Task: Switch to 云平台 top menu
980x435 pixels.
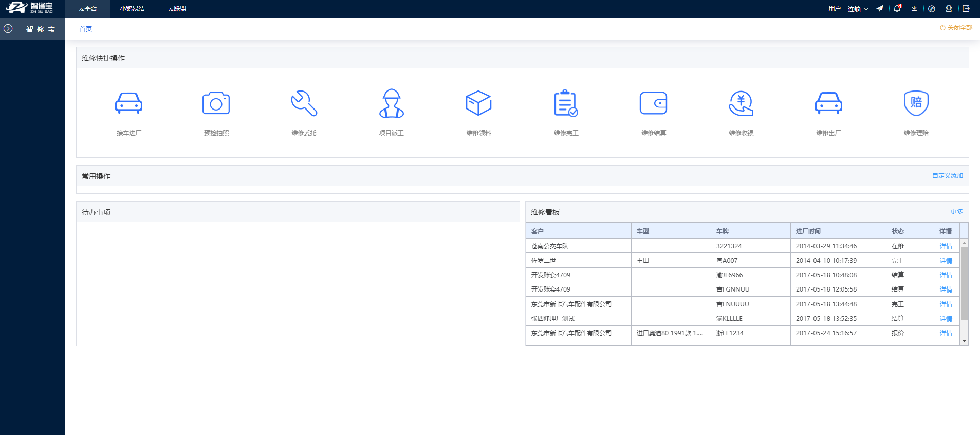Action: click(x=88, y=9)
